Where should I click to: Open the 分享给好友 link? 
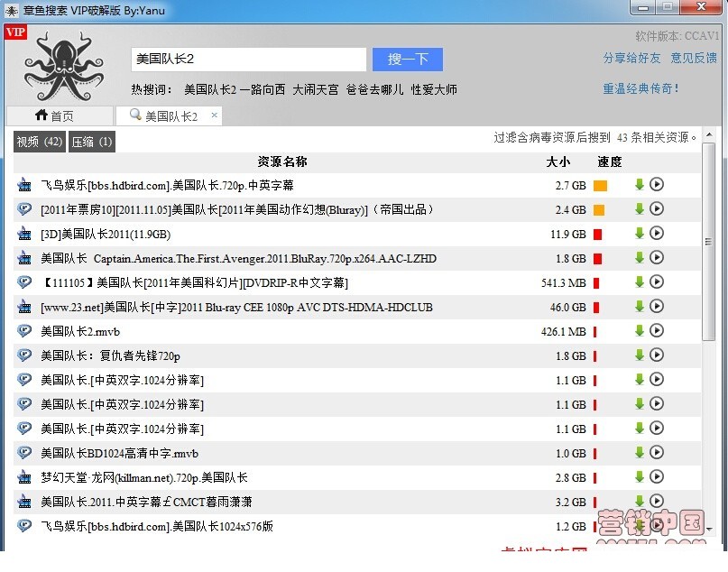[631, 58]
